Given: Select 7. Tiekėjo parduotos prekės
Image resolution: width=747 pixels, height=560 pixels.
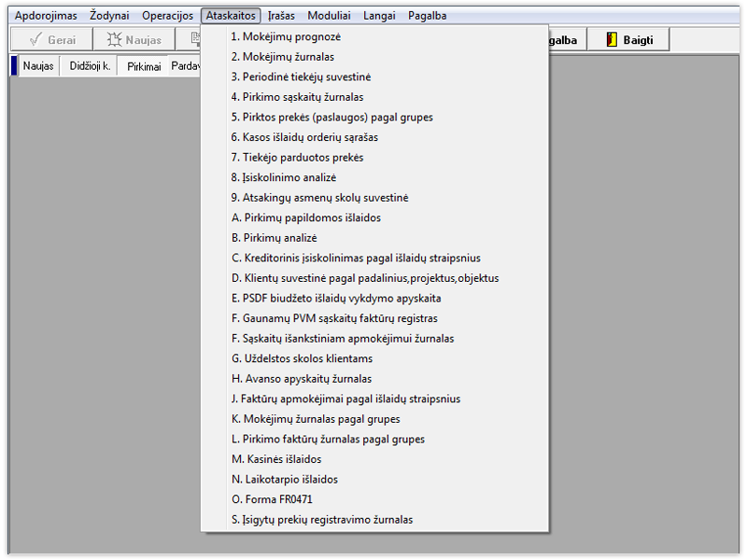Looking at the screenshot, I should pyautogui.click(x=374, y=157).
